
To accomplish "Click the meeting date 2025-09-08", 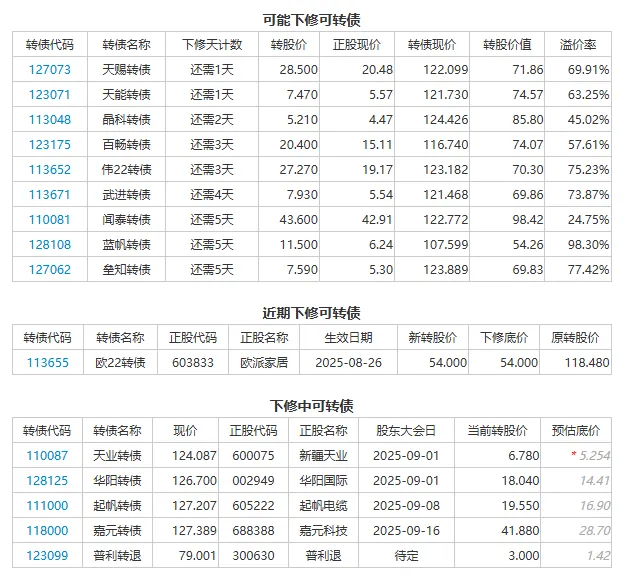I will (406, 506).
